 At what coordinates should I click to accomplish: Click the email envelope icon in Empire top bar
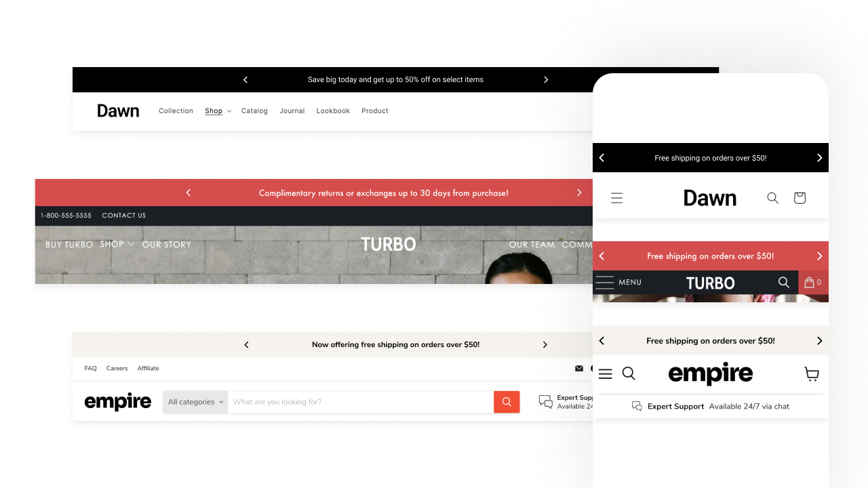579,369
